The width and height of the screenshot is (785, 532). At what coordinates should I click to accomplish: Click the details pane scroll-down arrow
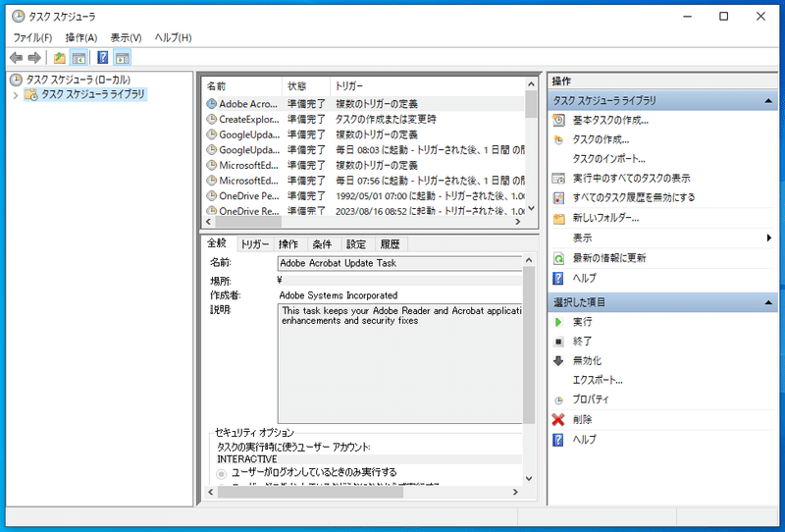coord(529,479)
